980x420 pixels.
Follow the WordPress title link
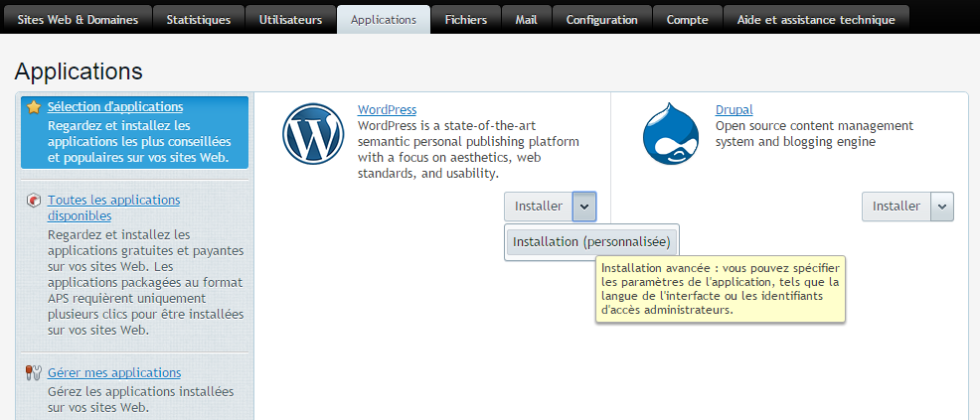[x=387, y=110]
